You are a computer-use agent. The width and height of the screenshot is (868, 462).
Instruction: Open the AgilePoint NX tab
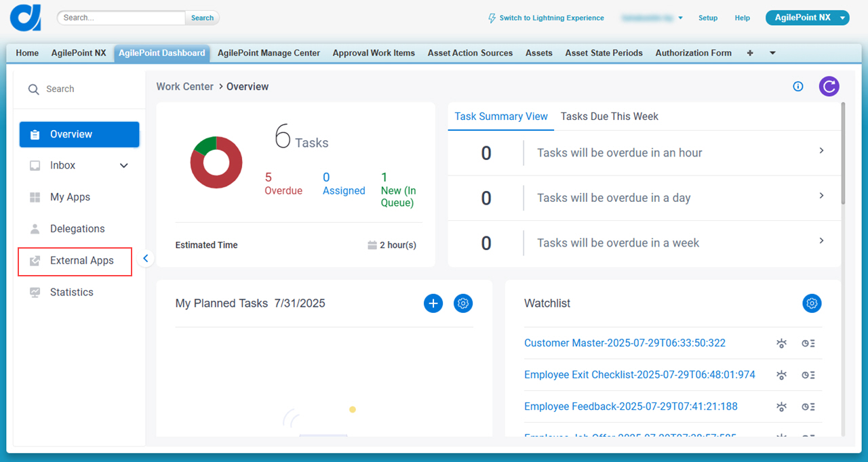79,53
